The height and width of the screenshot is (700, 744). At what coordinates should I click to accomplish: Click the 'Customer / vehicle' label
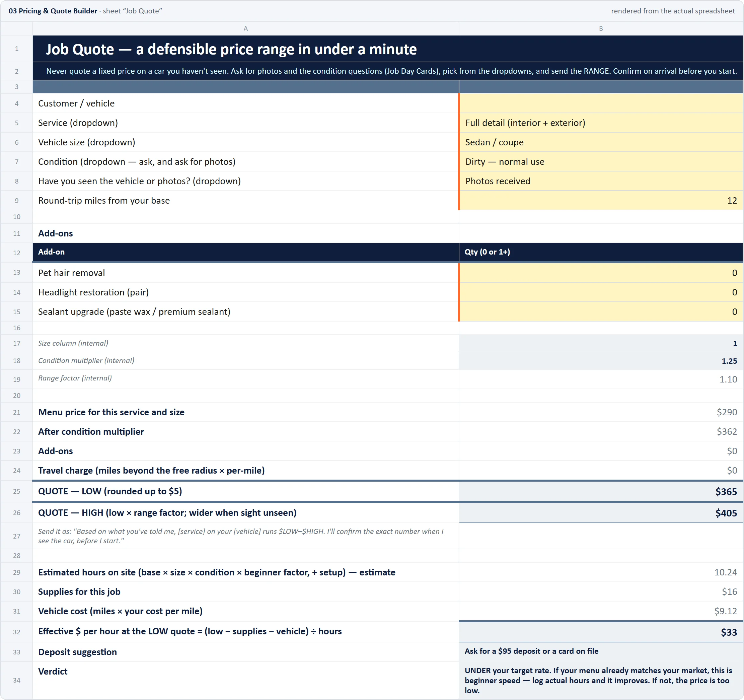(76, 103)
